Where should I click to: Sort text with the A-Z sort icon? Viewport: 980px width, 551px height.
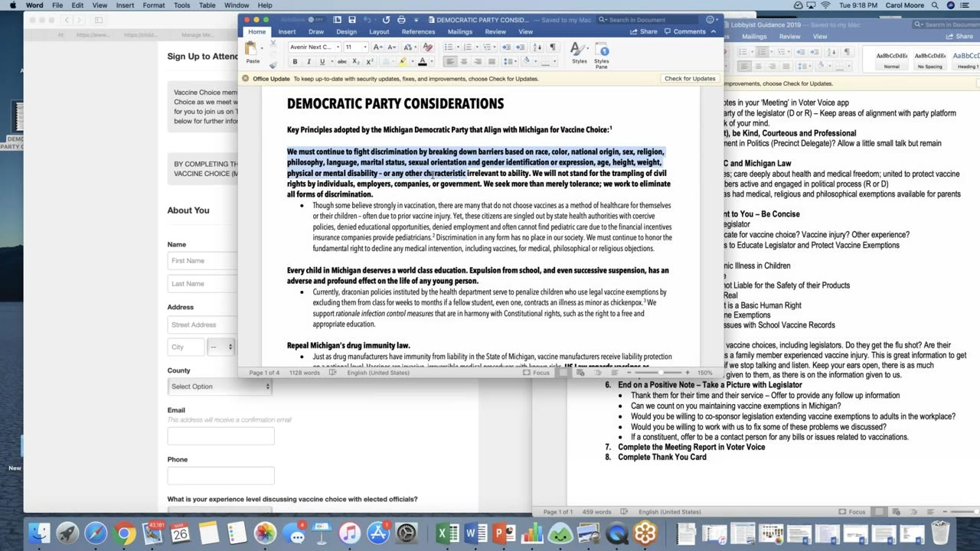537,47
